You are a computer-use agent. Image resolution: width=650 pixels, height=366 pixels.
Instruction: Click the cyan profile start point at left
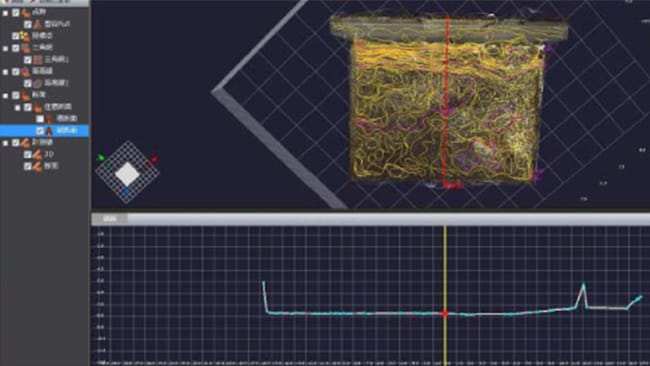click(263, 283)
